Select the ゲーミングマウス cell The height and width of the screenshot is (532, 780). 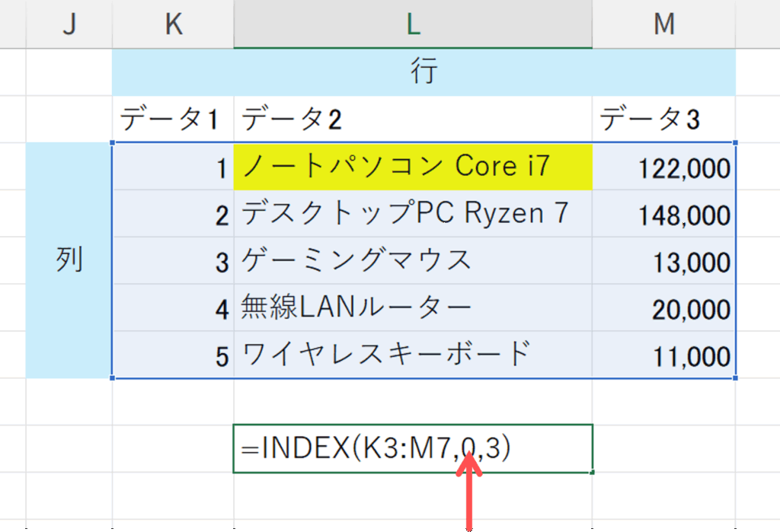tap(412, 261)
